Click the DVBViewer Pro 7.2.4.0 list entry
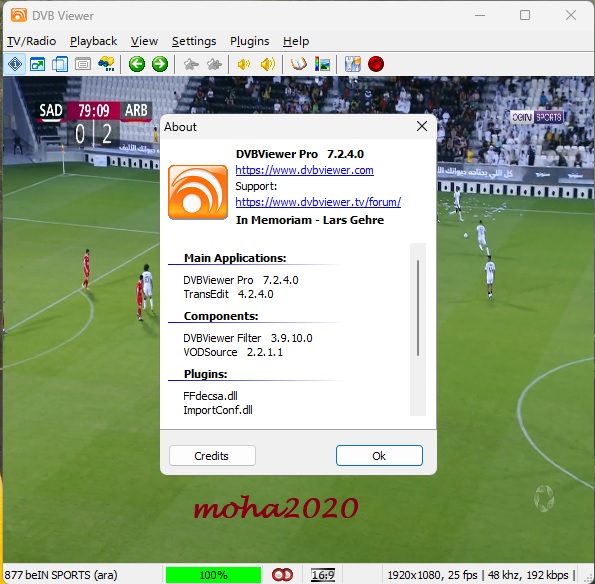 tap(241, 280)
